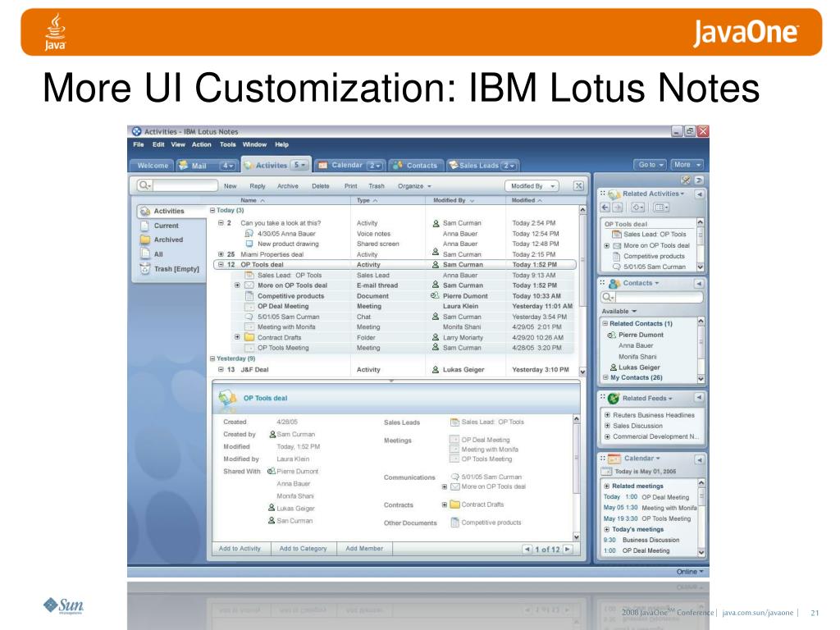This screenshot has width=840, height=630.
Task: Collapse the Related Activities panel arrow
Action: [x=699, y=194]
